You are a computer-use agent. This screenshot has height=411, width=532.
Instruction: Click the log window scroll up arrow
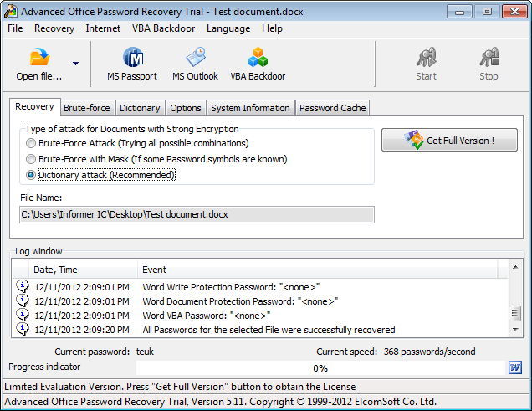[x=515, y=267]
